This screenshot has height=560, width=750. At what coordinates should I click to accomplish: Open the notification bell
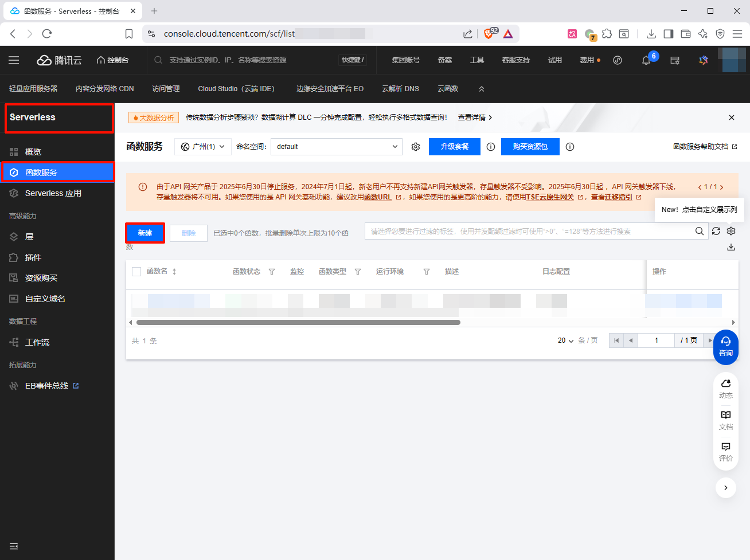click(646, 60)
